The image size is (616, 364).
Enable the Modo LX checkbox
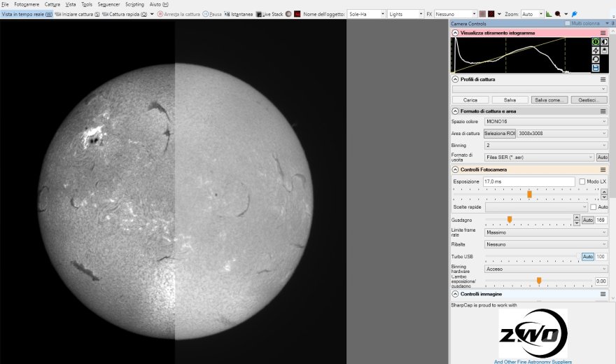tap(582, 182)
